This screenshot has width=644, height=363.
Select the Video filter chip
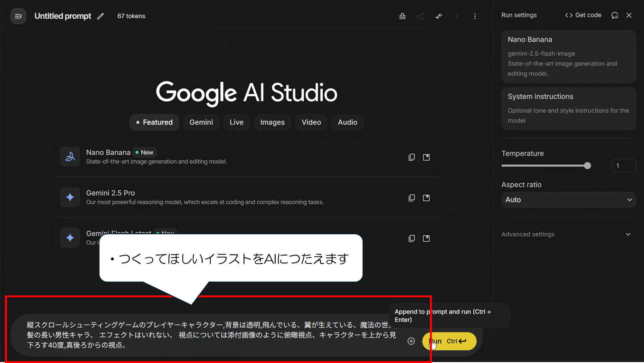(x=311, y=122)
